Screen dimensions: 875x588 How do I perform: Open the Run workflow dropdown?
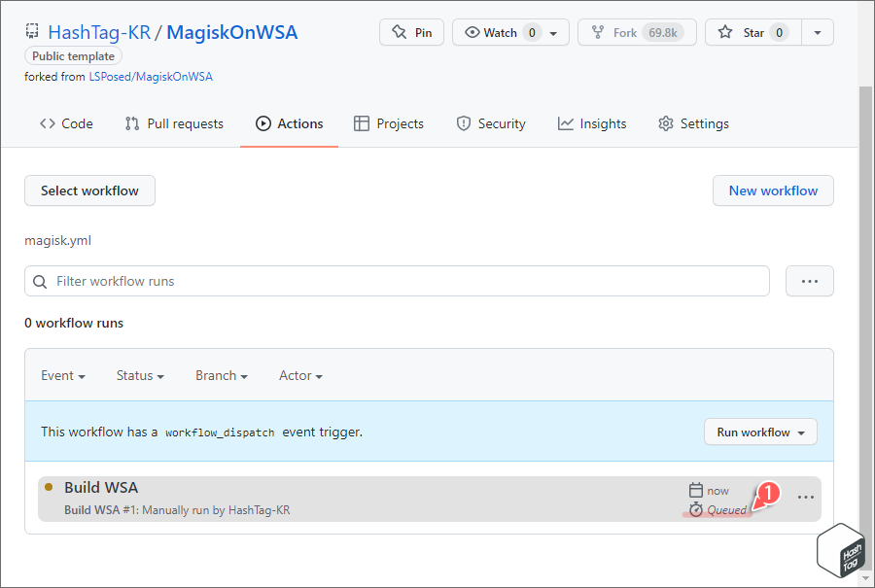(x=760, y=432)
